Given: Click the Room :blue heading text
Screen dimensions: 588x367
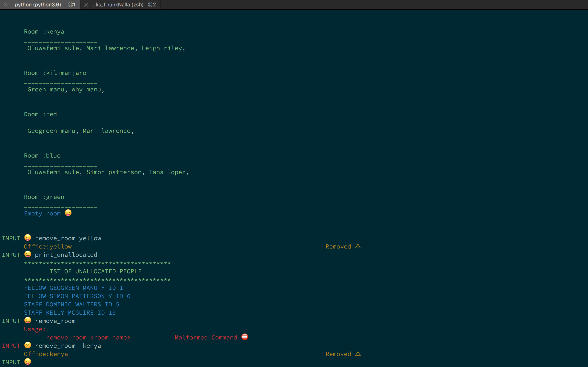Looking at the screenshot, I should (x=42, y=155).
